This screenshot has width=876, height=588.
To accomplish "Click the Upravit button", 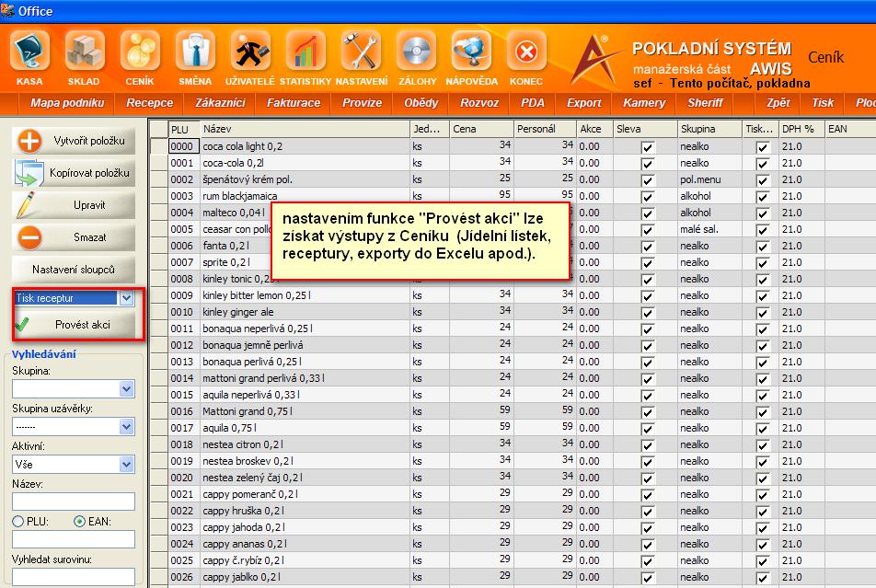I will point(74,205).
